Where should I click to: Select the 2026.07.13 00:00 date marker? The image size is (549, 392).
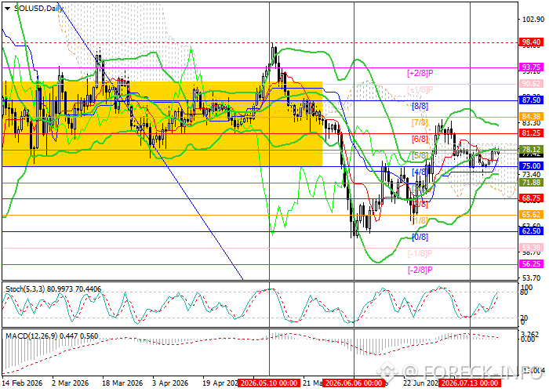click(470, 383)
